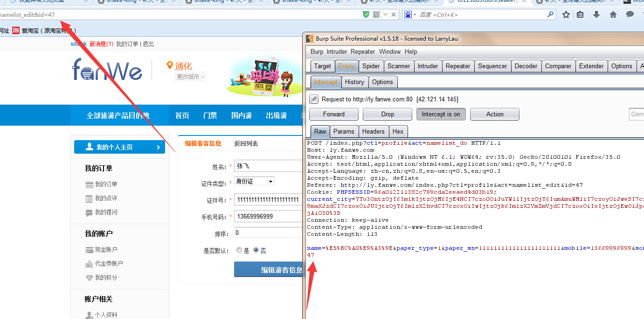Image resolution: width=644 pixels, height=319 pixels.
Task: Click 我的个人主页 sidebar button
Action: [119, 147]
